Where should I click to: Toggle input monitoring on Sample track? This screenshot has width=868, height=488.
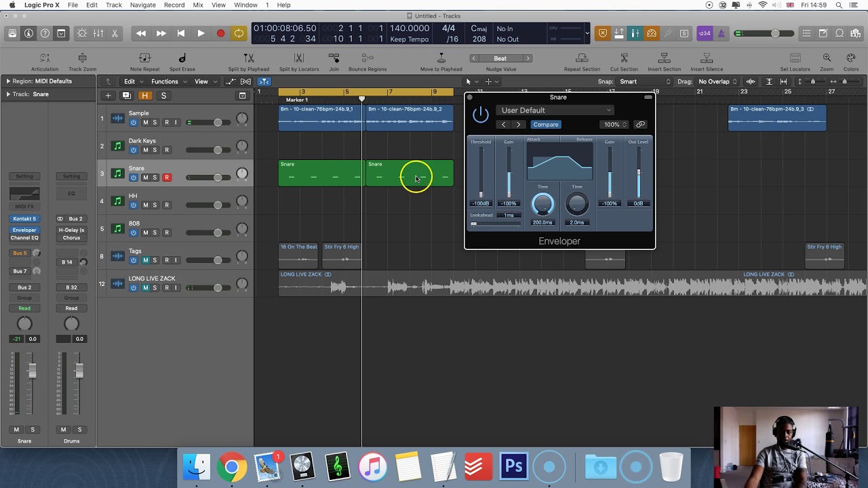click(x=176, y=123)
